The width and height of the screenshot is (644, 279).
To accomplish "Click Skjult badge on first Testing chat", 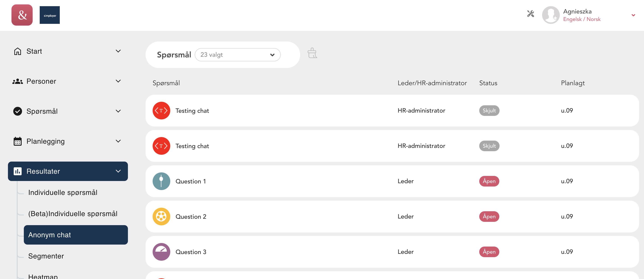I will [489, 111].
